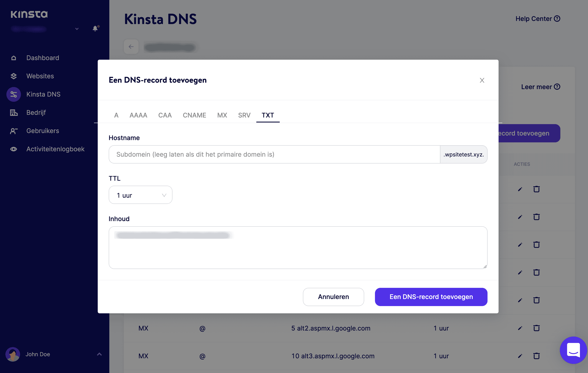This screenshot has width=588, height=373.
Task: Submit with Een DNS-record toevoegen button
Action: [x=431, y=297]
